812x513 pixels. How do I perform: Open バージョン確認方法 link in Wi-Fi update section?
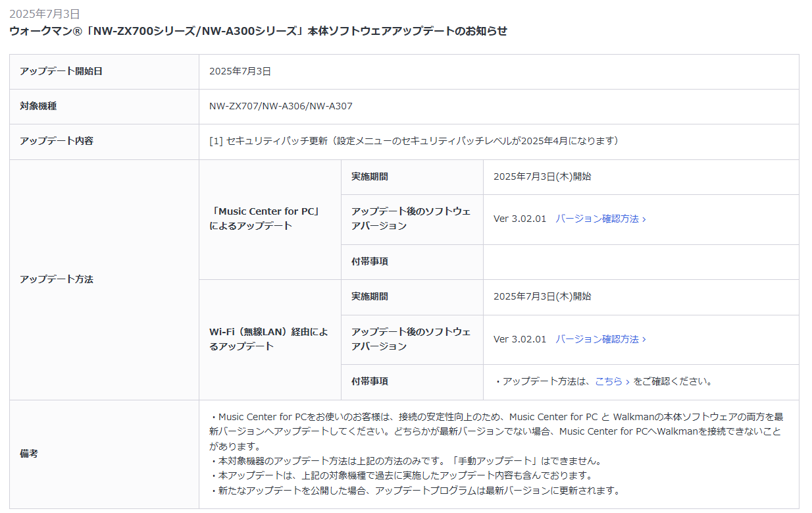coord(601,339)
